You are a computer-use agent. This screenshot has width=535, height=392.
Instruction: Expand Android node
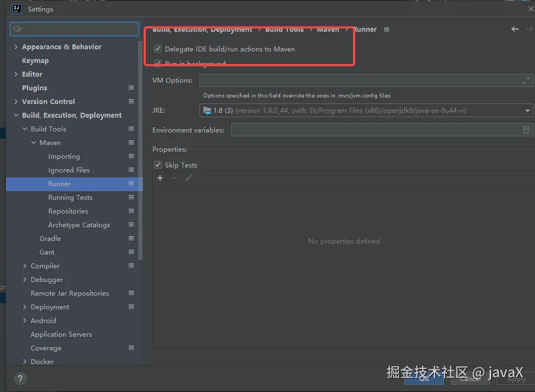coord(25,320)
